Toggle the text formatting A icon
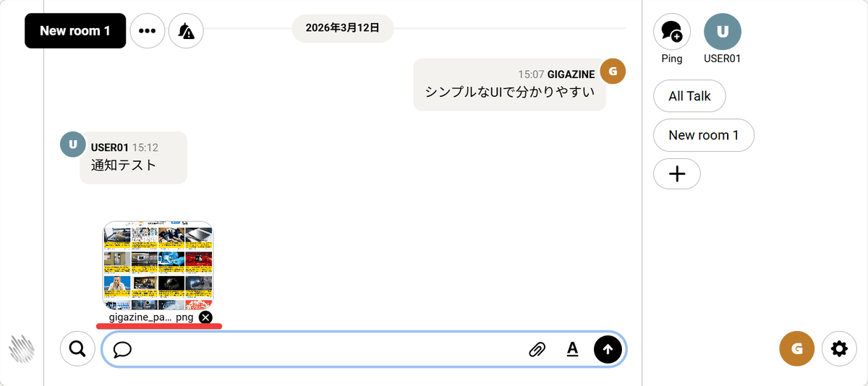Viewport: 868px width, 386px height. click(573, 350)
